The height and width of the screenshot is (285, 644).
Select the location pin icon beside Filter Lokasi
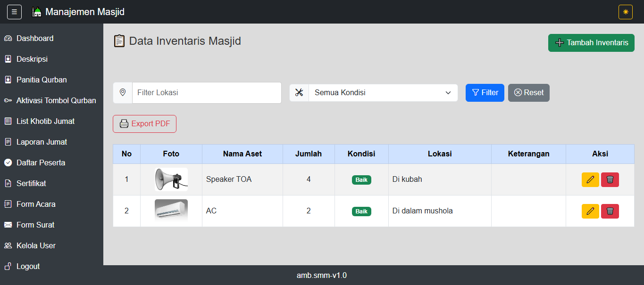pyautogui.click(x=122, y=92)
